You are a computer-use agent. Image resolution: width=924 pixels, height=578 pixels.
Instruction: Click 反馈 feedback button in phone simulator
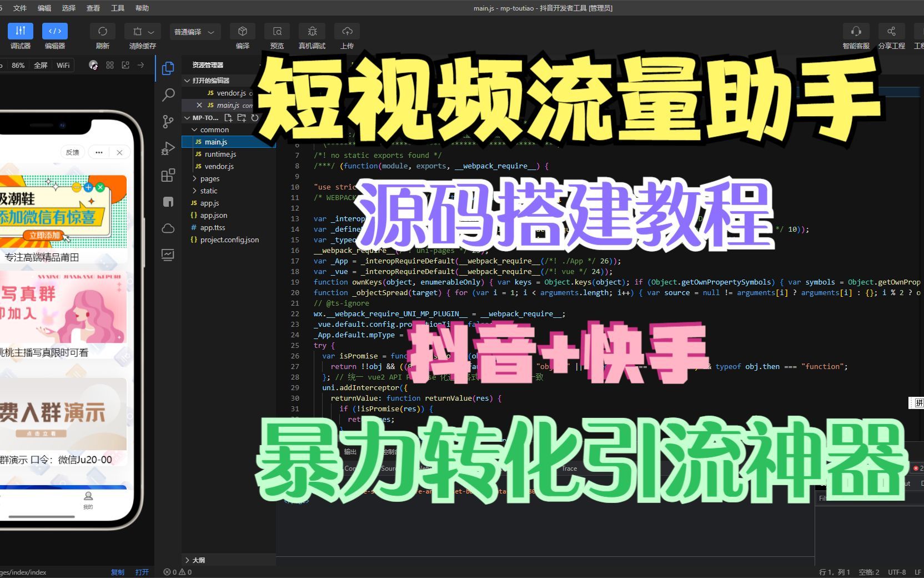coord(73,152)
